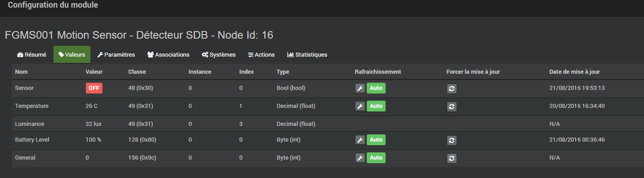Click the date 21/08/2016 00:36:46
Screen dimensions: 644x178
(577, 140)
